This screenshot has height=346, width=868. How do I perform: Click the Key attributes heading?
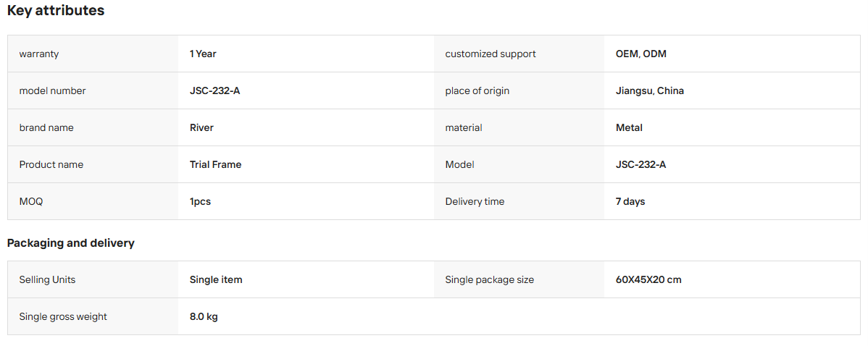(x=55, y=10)
